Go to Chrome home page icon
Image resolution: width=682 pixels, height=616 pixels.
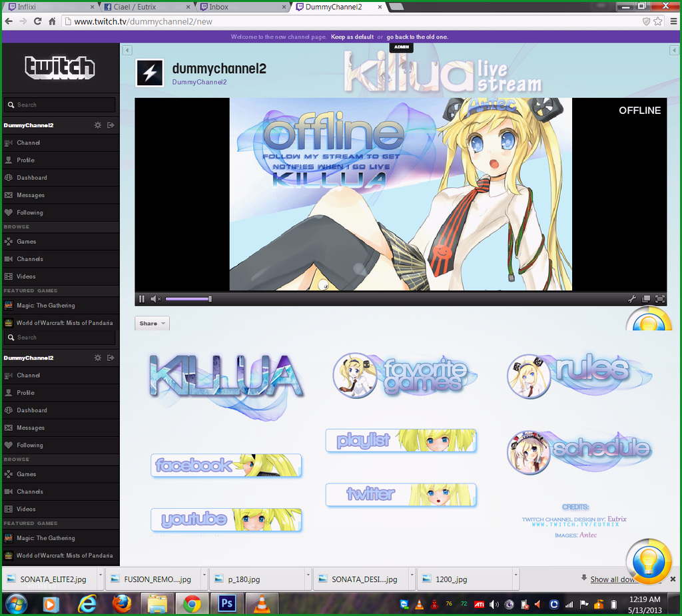(52, 21)
